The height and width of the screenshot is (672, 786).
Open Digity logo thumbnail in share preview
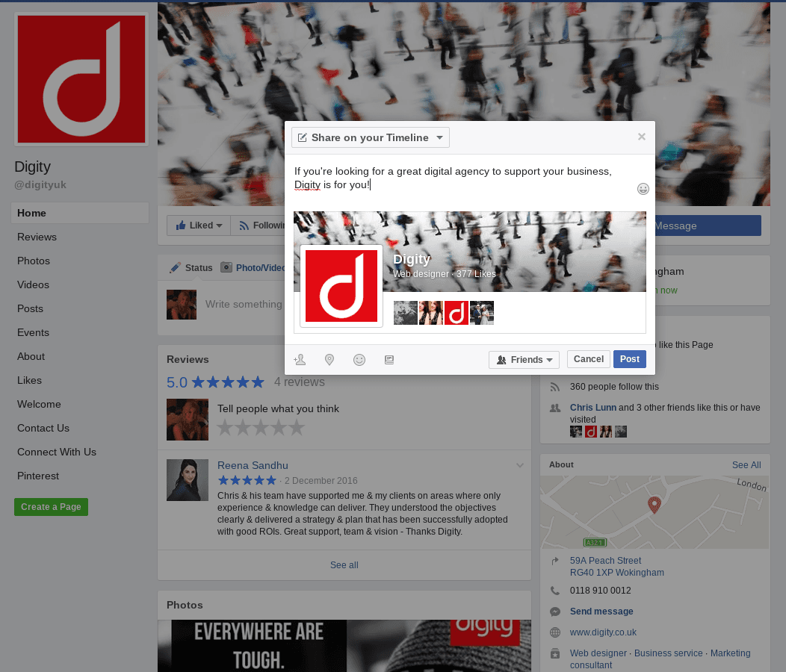point(341,286)
